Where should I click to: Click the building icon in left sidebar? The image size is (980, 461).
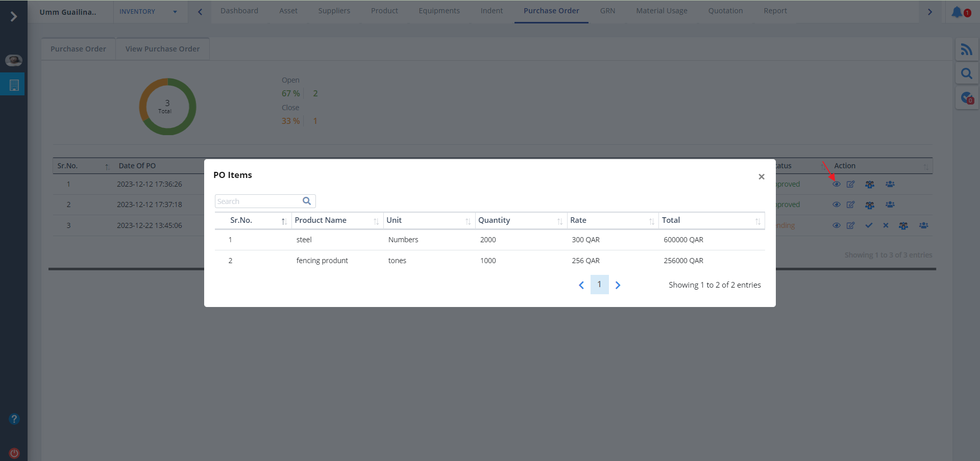[x=14, y=85]
